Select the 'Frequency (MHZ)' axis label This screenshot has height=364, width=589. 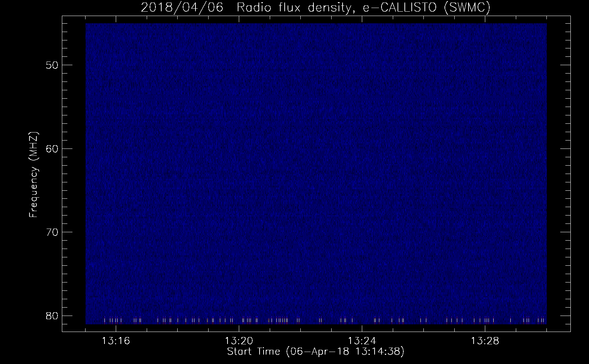click(x=33, y=174)
